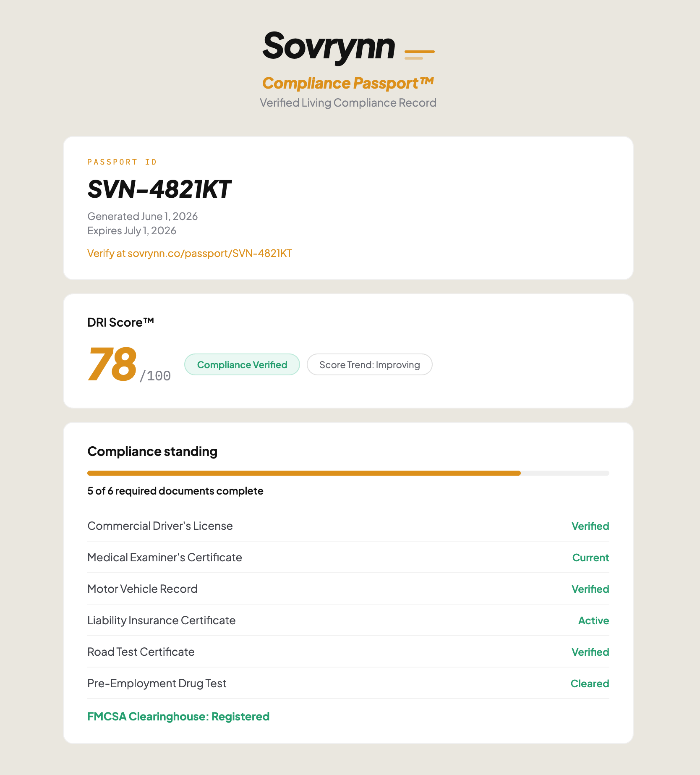Click Verified status for Commercial Driver's License
700x775 pixels.
[x=590, y=526]
